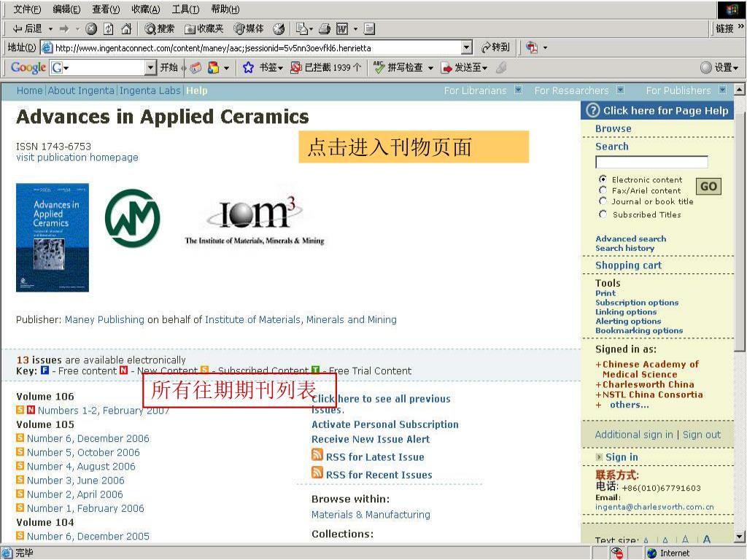Click the Adobe PDF convert icon
Image resolution: width=747 pixels, height=560 pixels.
[532, 47]
